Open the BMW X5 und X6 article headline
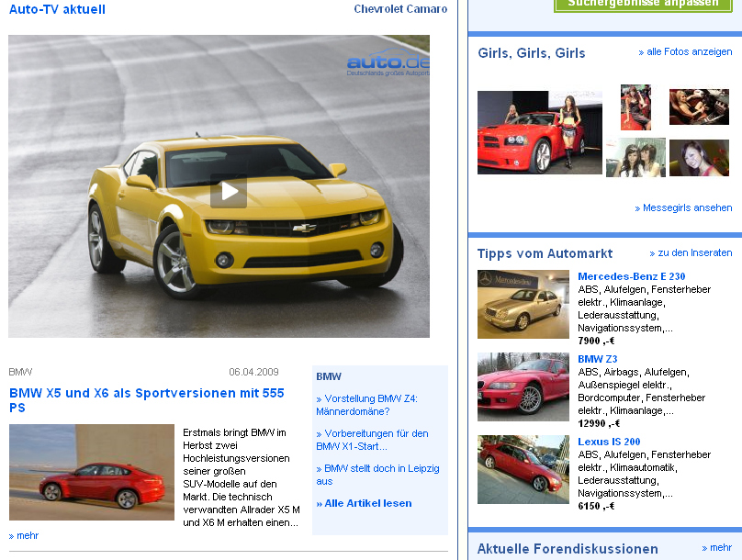 (147, 400)
